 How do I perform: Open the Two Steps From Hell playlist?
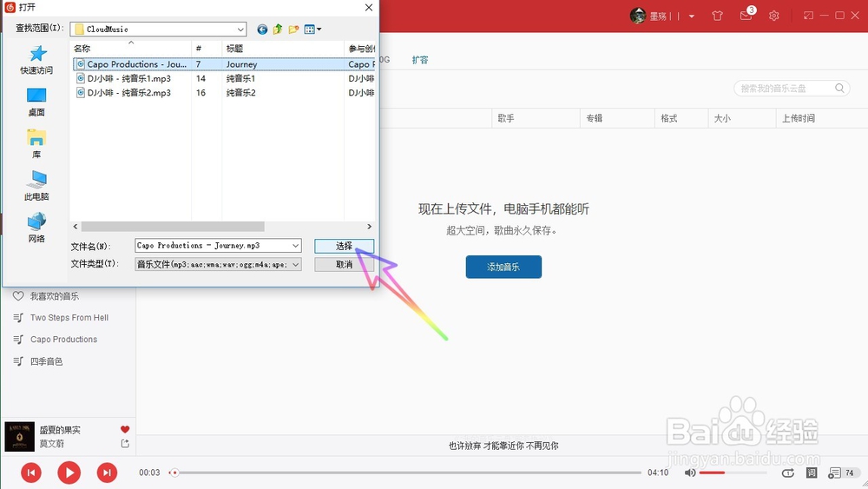[x=68, y=317]
